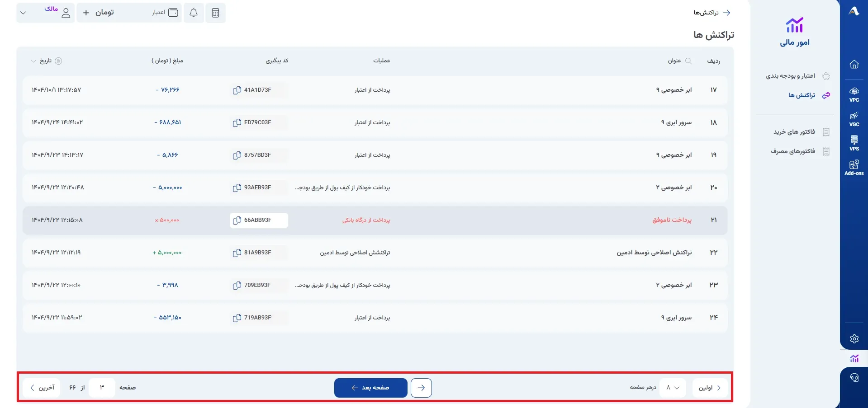Copy tracking code ED79C03F
Screen dimensions: 868x408
pos(237,122)
